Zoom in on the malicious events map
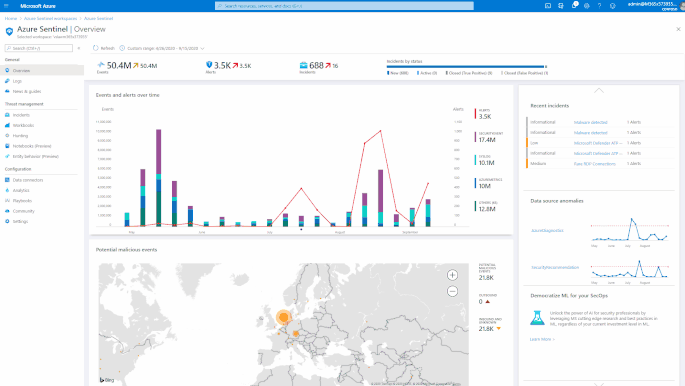The height and width of the screenshot is (386, 685). [x=452, y=275]
